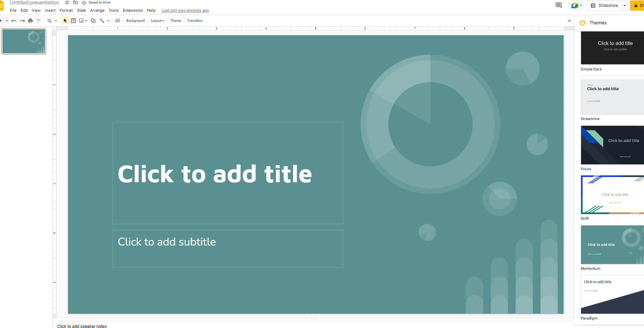Viewport: 644px width, 328px height.
Task: Open the File menu
Action: coord(13,10)
